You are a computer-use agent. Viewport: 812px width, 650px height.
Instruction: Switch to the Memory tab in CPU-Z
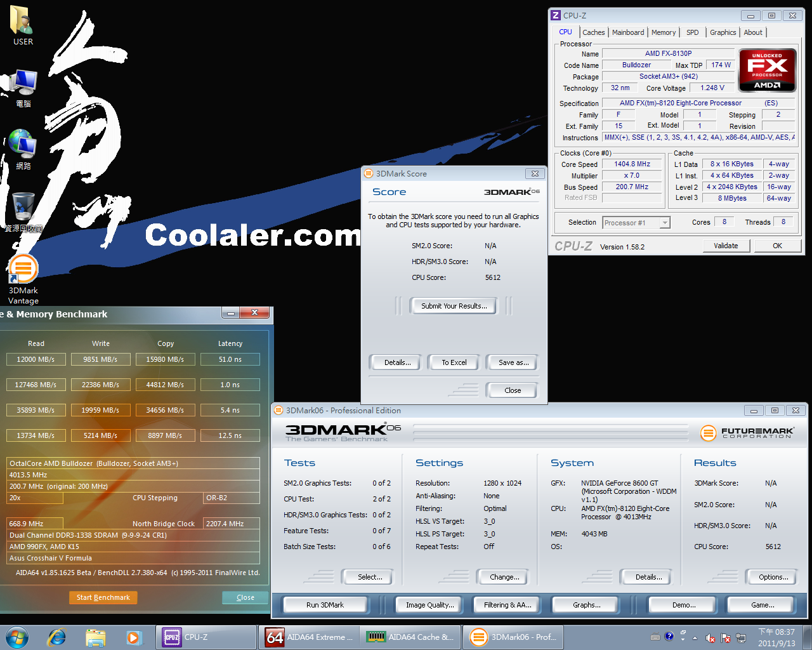point(664,32)
